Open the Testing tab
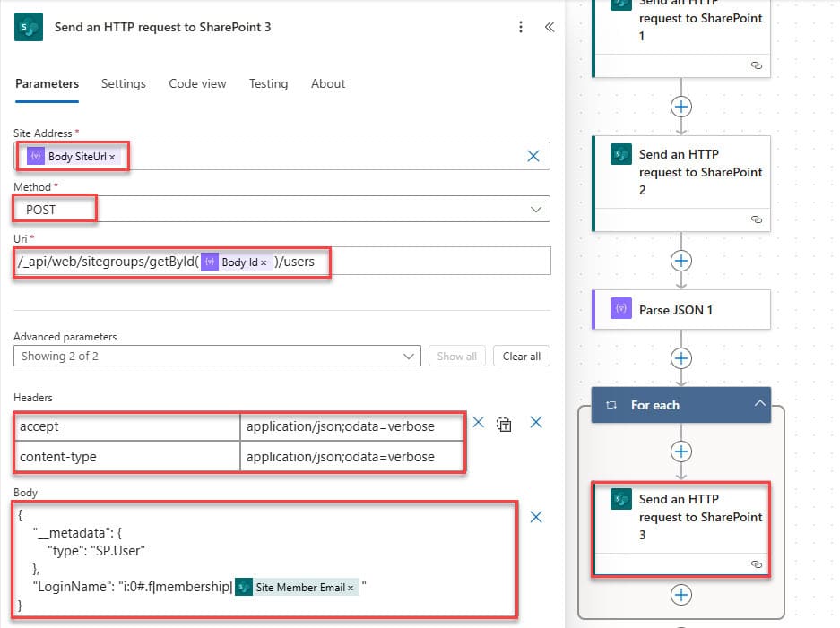The image size is (840, 628). coord(268,83)
